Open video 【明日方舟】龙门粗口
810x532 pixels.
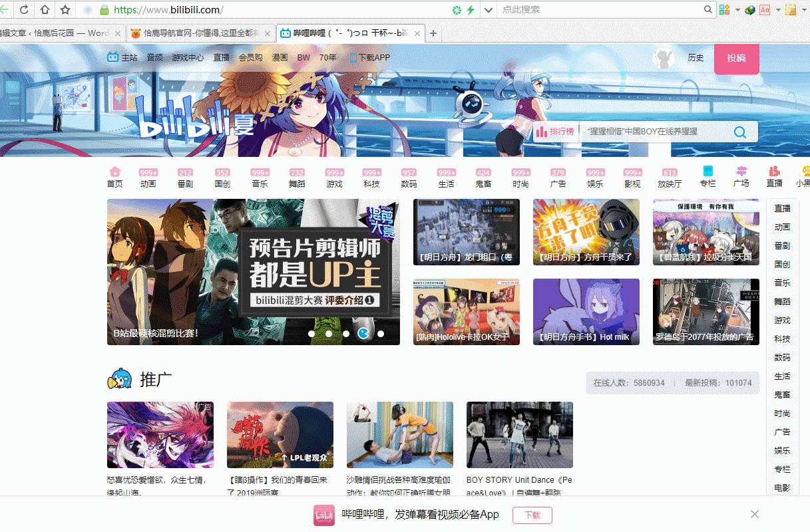pos(466,232)
